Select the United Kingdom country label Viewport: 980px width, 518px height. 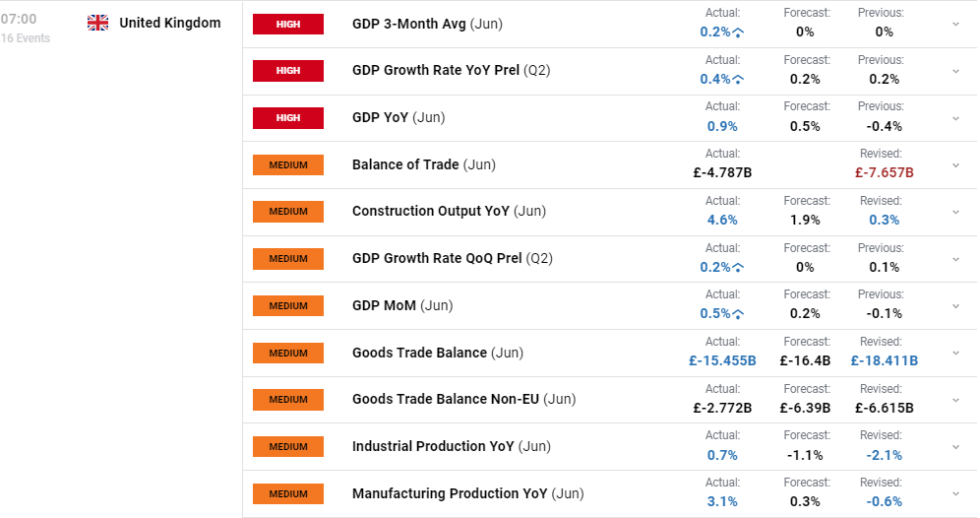(170, 24)
